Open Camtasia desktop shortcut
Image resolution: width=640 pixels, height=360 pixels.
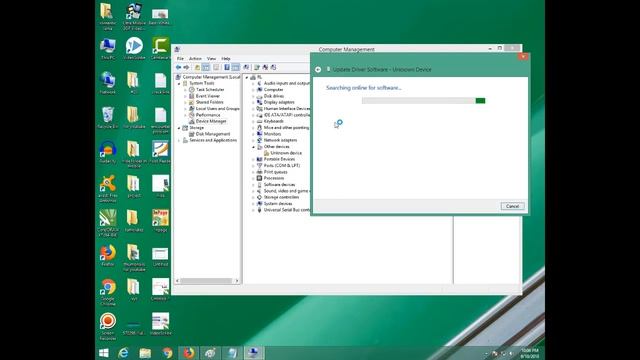[x=160, y=49]
